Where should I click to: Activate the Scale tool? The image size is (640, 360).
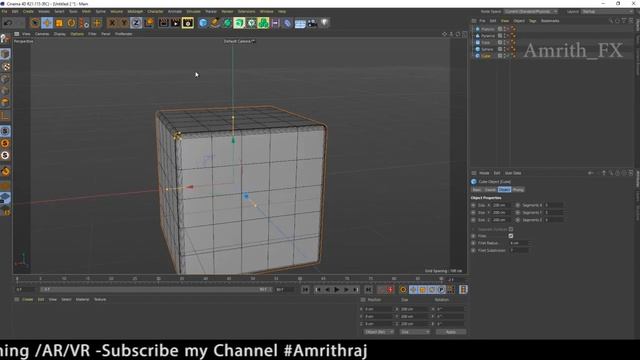[x=60, y=23]
